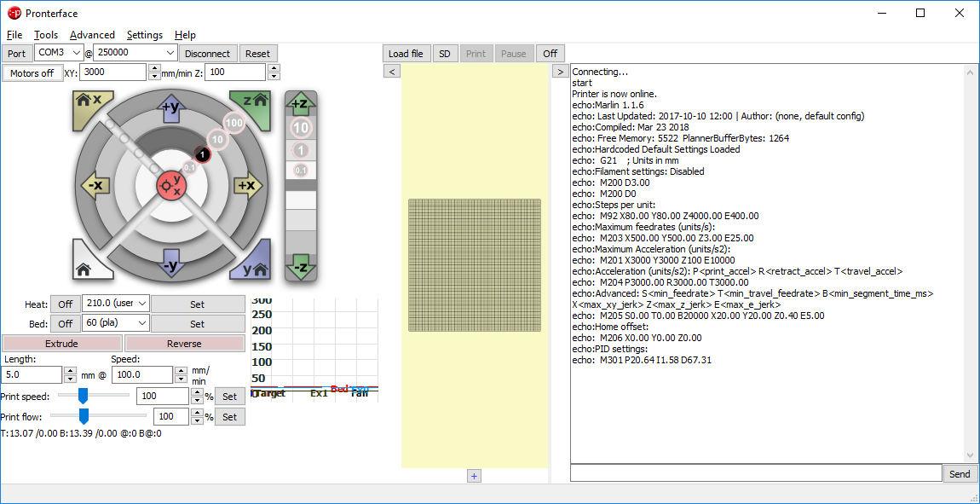
Task: Select the 0.1 mm Z step
Action: coord(301,170)
